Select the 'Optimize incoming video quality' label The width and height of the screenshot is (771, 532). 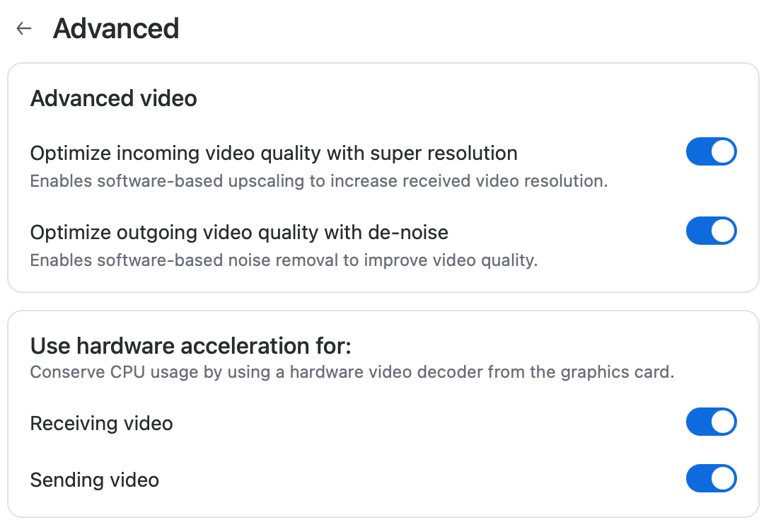click(273, 153)
